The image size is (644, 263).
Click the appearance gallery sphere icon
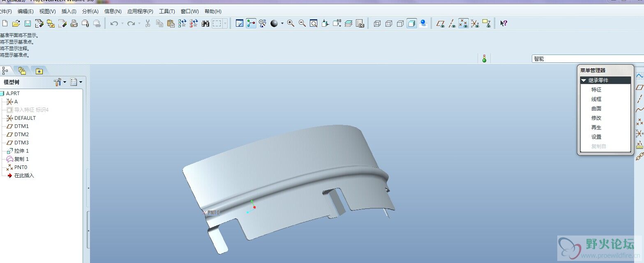[x=274, y=23]
